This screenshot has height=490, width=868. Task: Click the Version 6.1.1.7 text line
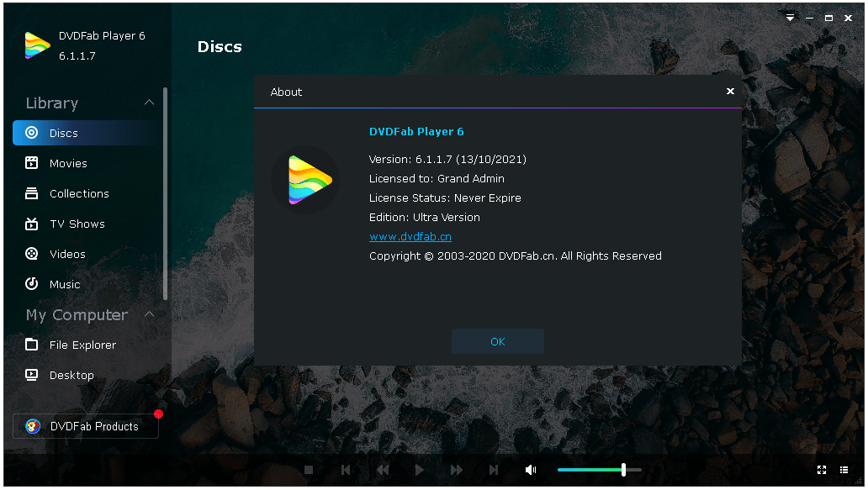click(447, 160)
